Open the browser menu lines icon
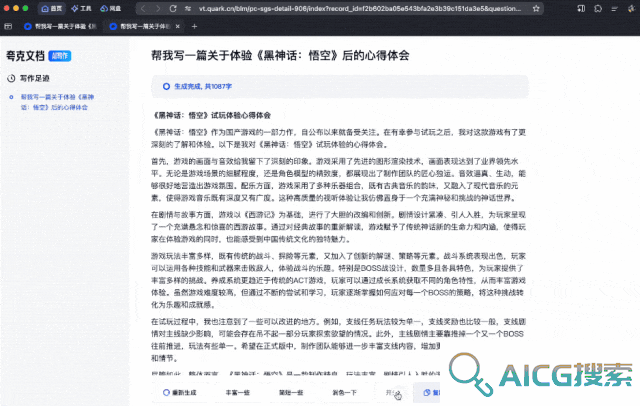This screenshot has width=640, height=406. coord(614,8)
